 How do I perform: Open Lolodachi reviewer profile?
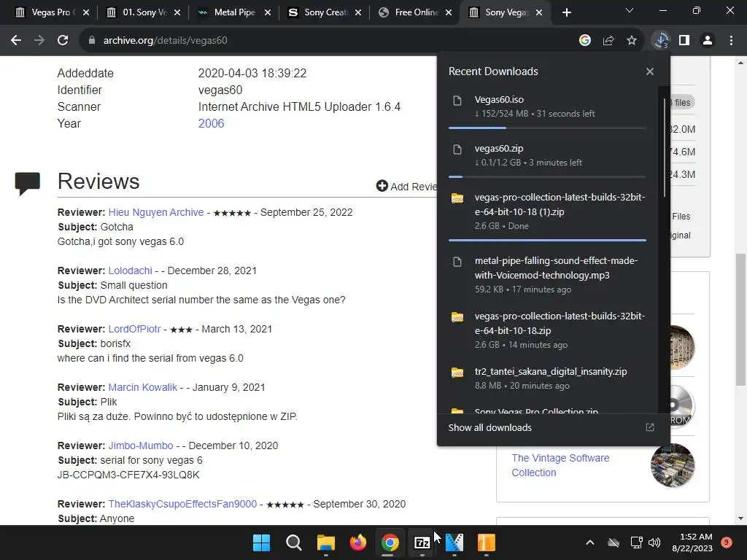click(x=130, y=271)
